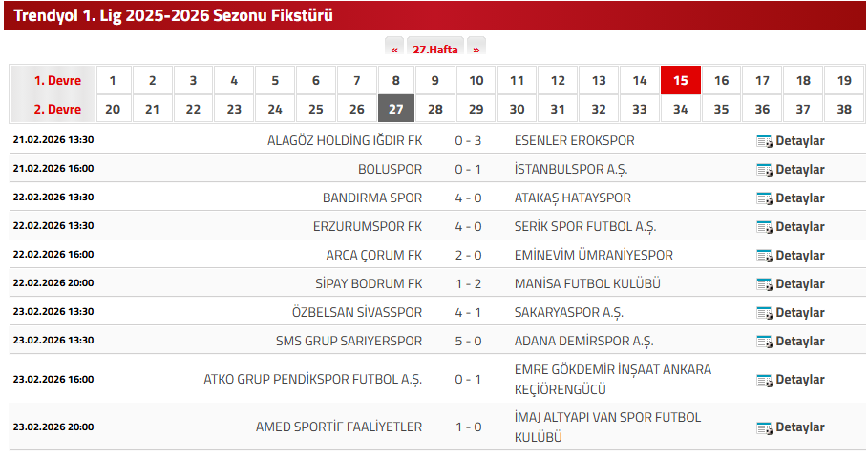The height and width of the screenshot is (458, 868).
Task: Click details icon for Özbelsan Sivasspor match
Action: pyautogui.click(x=764, y=313)
